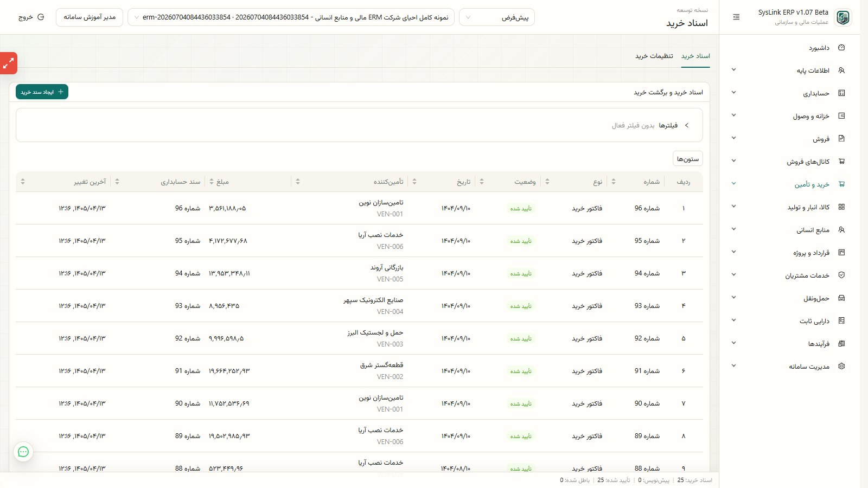Click the SysLink ERP logo
The image size is (868, 488).
(x=843, y=17)
